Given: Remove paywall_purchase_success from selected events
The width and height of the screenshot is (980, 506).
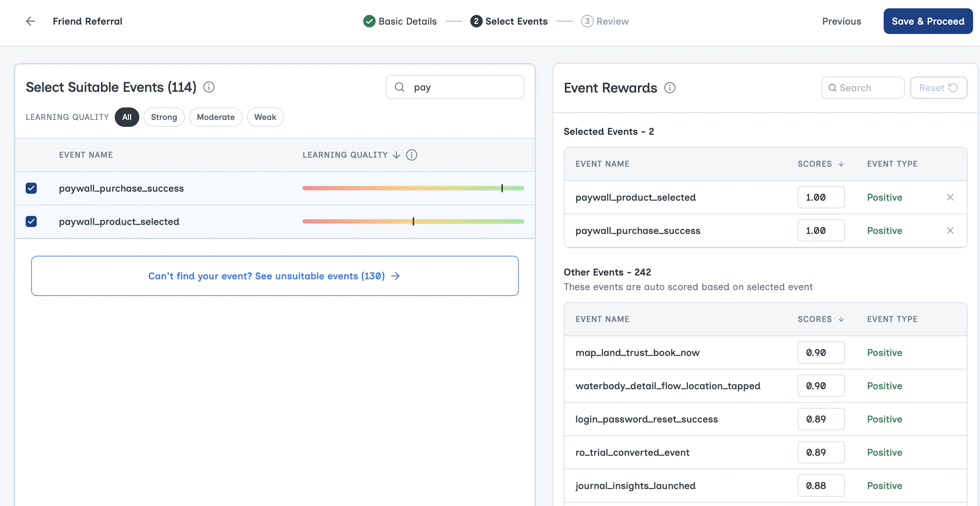Looking at the screenshot, I should [950, 230].
